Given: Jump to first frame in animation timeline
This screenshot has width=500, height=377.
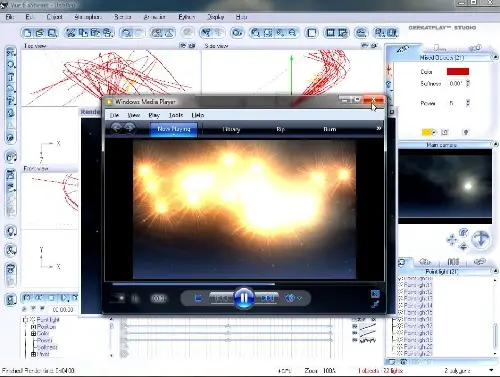Looking at the screenshot, I should 27,297.
